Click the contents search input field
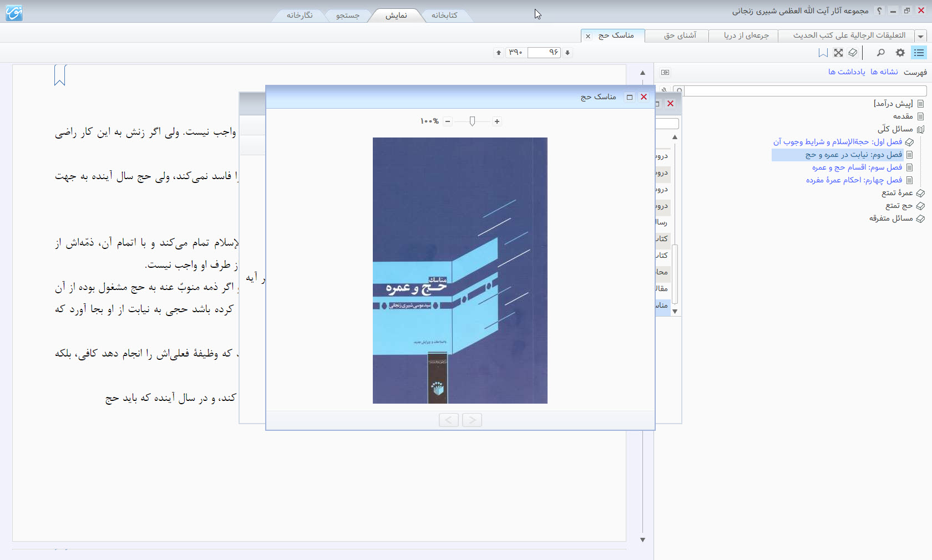932x560 pixels. point(806,91)
